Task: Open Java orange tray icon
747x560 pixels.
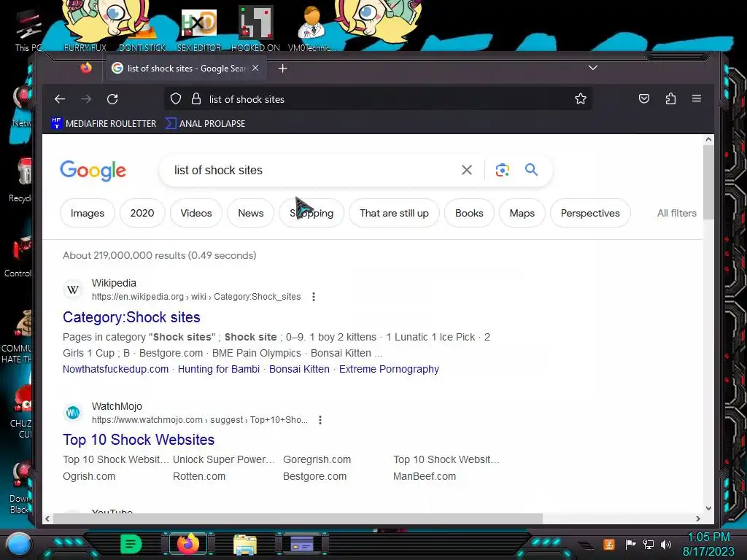Action: (609, 544)
